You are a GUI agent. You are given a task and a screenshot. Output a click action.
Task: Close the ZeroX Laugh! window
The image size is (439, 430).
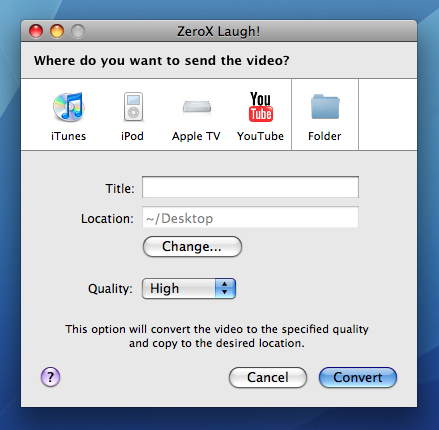[36, 31]
